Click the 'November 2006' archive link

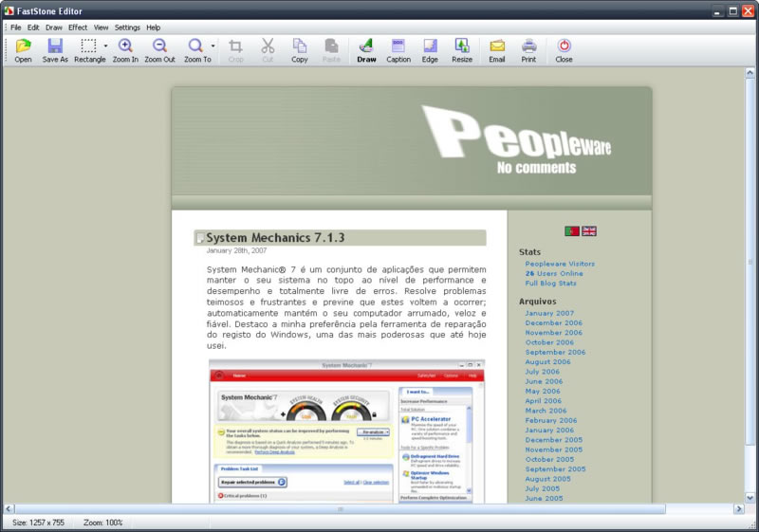[554, 332]
